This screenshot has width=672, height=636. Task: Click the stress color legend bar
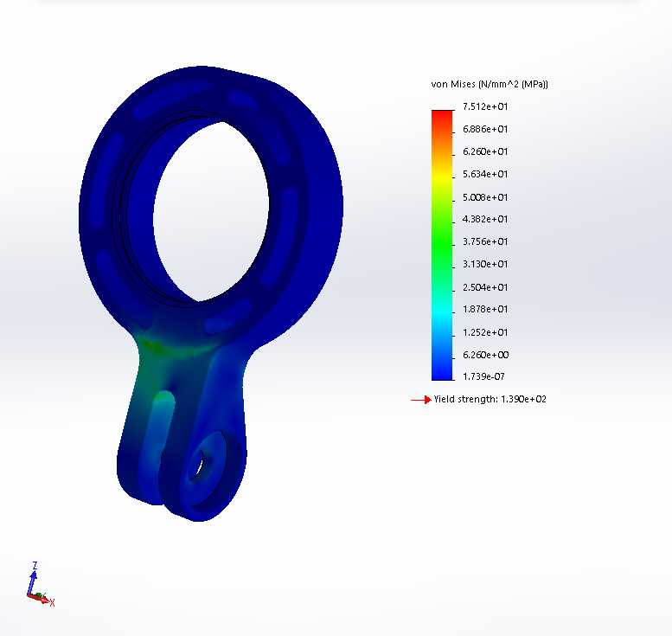coord(442,245)
